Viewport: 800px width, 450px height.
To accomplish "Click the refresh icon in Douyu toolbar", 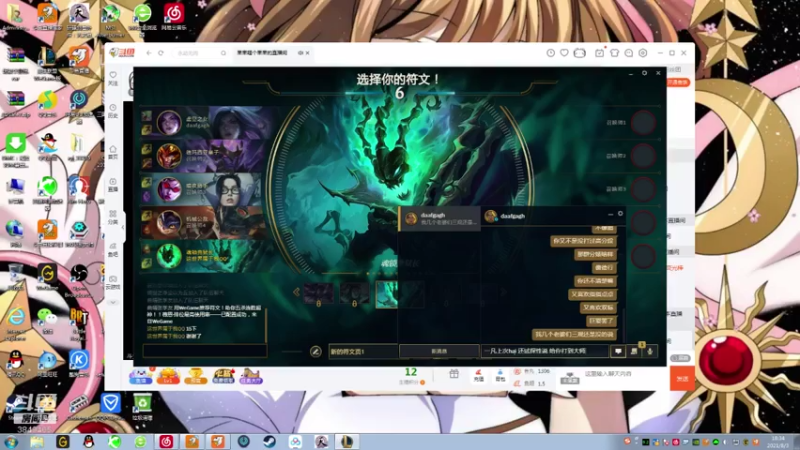I will [161, 53].
